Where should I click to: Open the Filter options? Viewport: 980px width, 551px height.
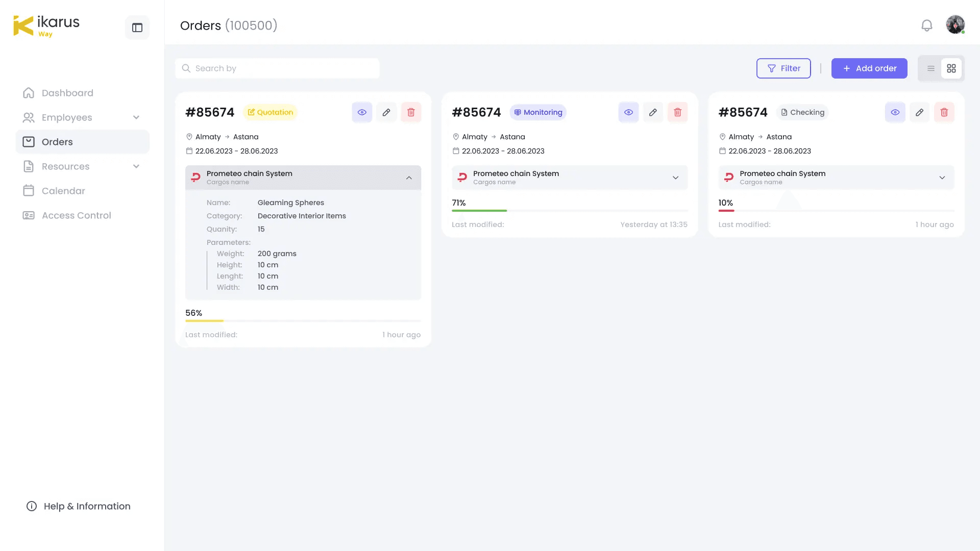(783, 68)
